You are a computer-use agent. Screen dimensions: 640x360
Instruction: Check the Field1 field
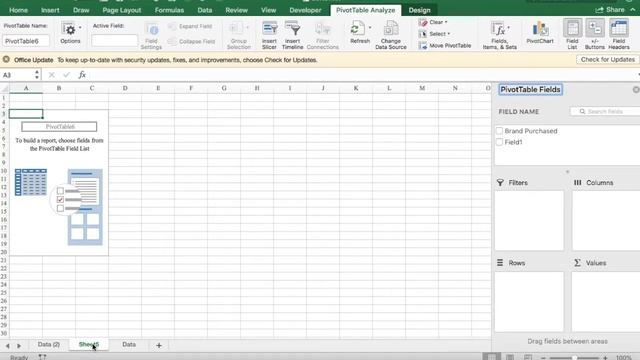tap(500, 142)
